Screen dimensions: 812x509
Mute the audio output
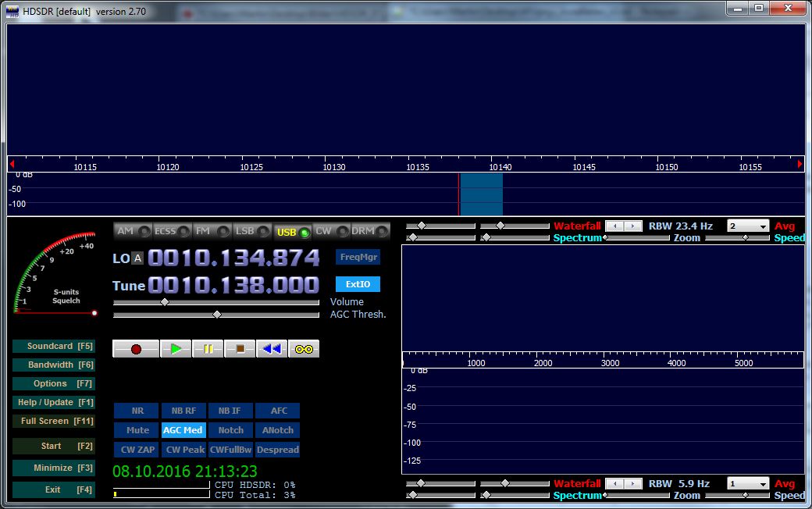click(x=137, y=430)
